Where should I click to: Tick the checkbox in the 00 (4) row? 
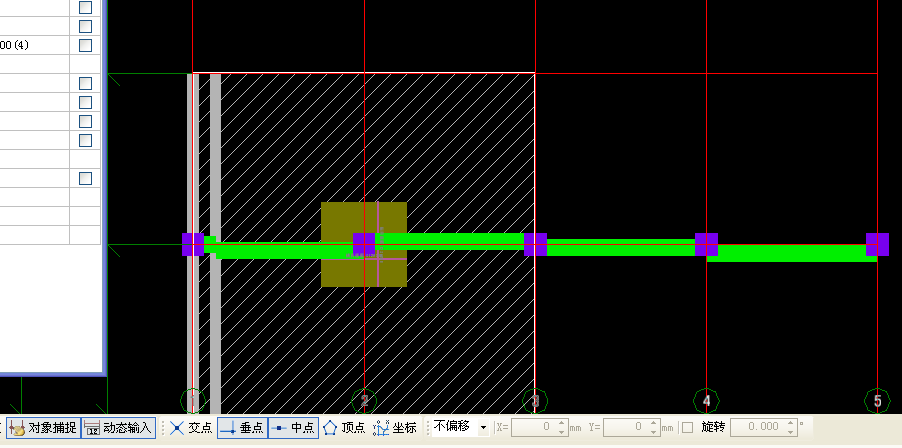pyautogui.click(x=85, y=45)
